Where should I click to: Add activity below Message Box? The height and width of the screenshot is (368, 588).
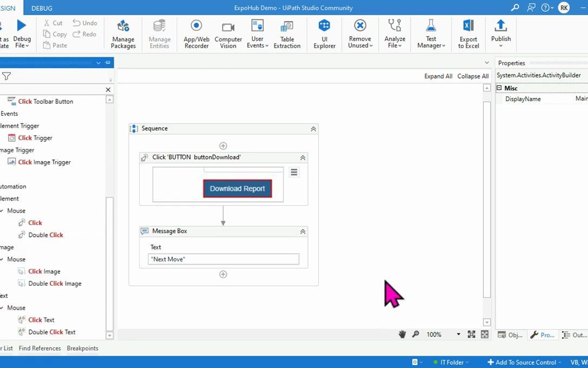click(x=223, y=274)
